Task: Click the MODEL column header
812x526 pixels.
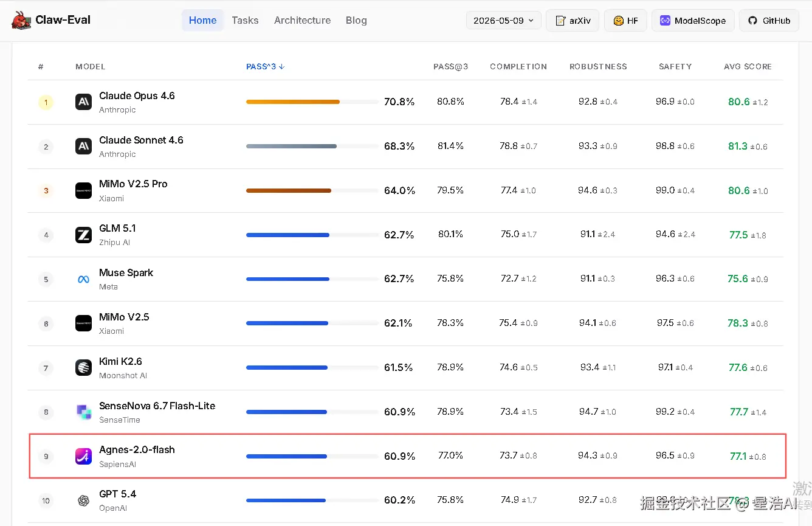Action: 91,66
